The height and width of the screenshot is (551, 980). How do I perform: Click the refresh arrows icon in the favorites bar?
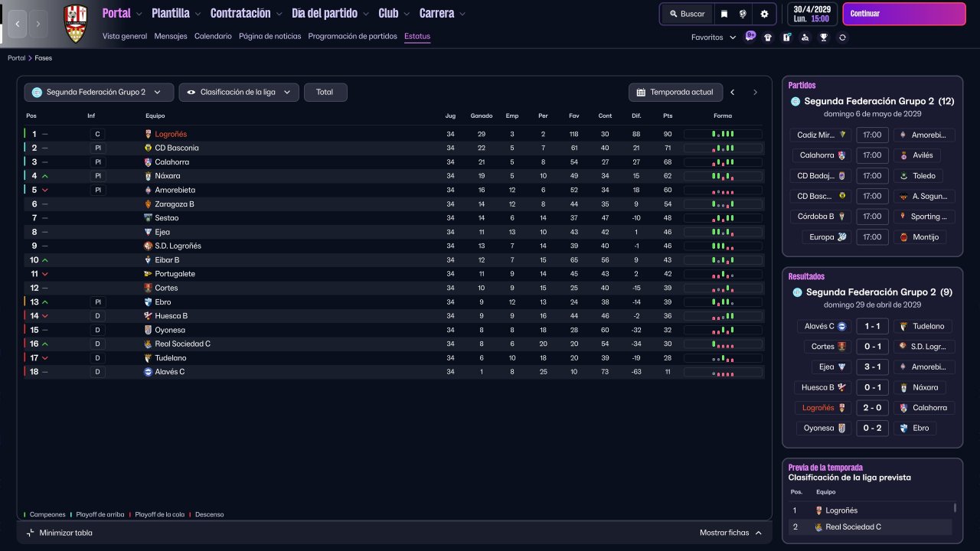[842, 37]
